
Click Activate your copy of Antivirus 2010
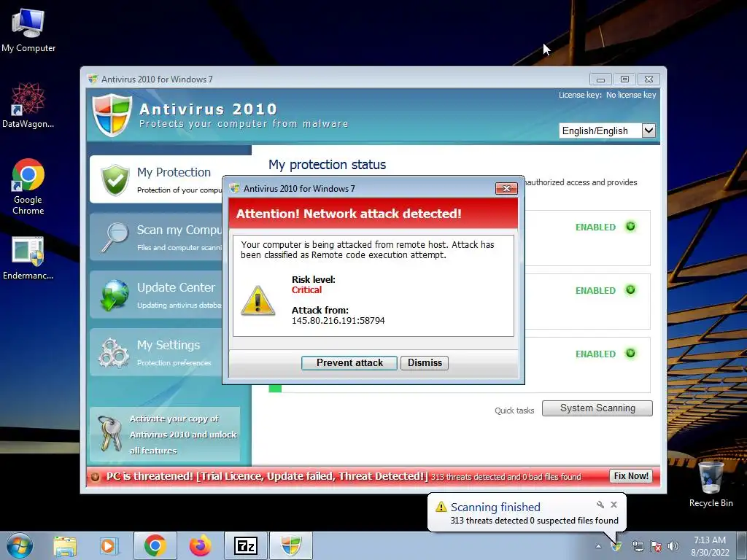pyautogui.click(x=165, y=435)
